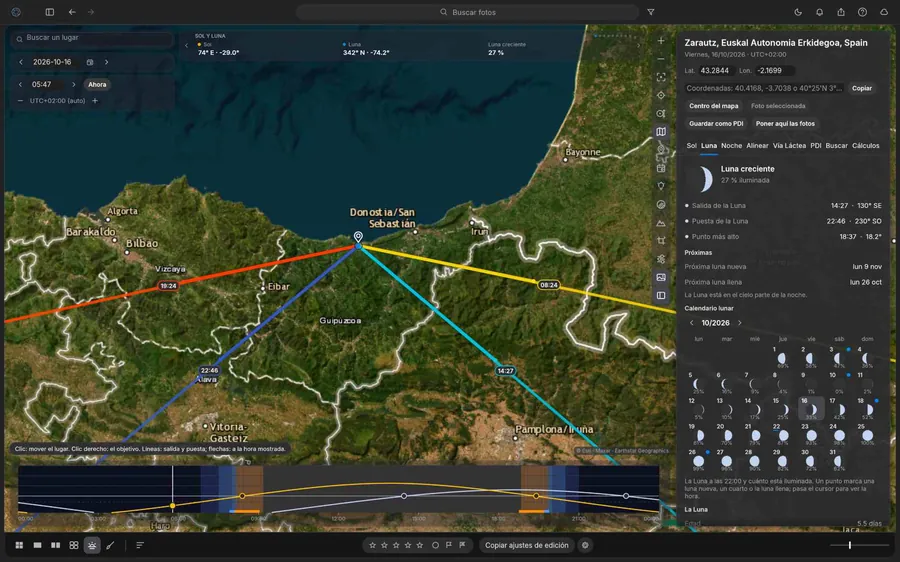This screenshot has width=900, height=562.
Task: Go to previous month in Calendario lunar
Action: coord(692,323)
